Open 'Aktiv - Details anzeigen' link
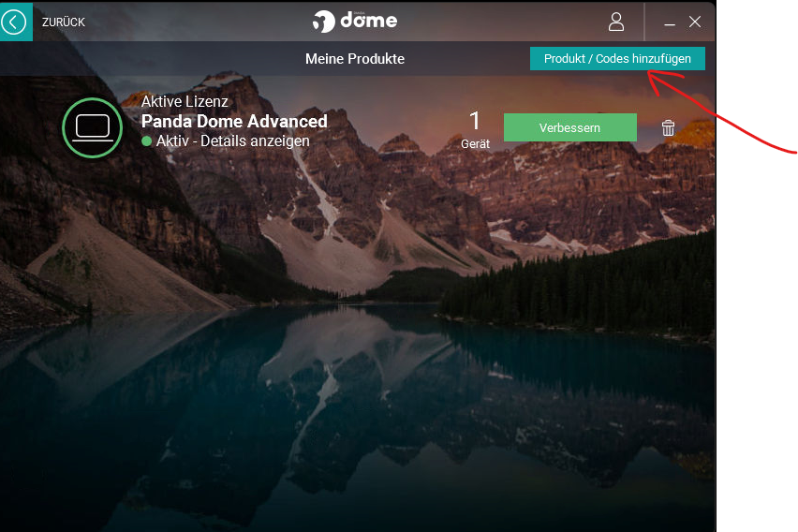The height and width of the screenshot is (532, 798). (232, 140)
